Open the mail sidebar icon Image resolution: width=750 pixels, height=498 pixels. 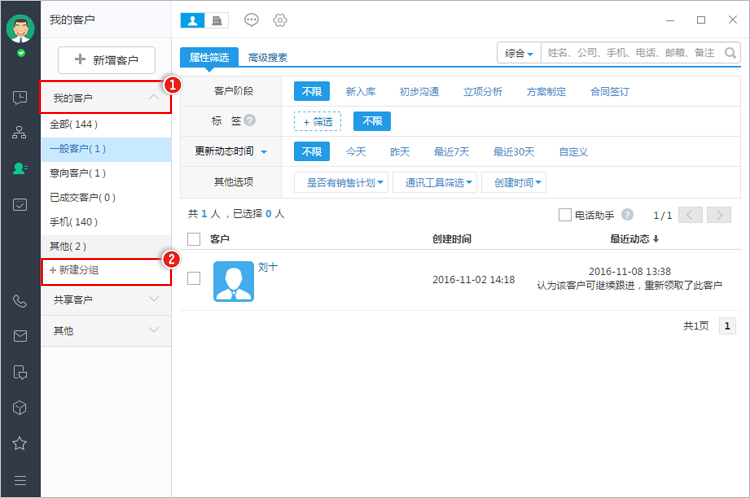[x=20, y=336]
